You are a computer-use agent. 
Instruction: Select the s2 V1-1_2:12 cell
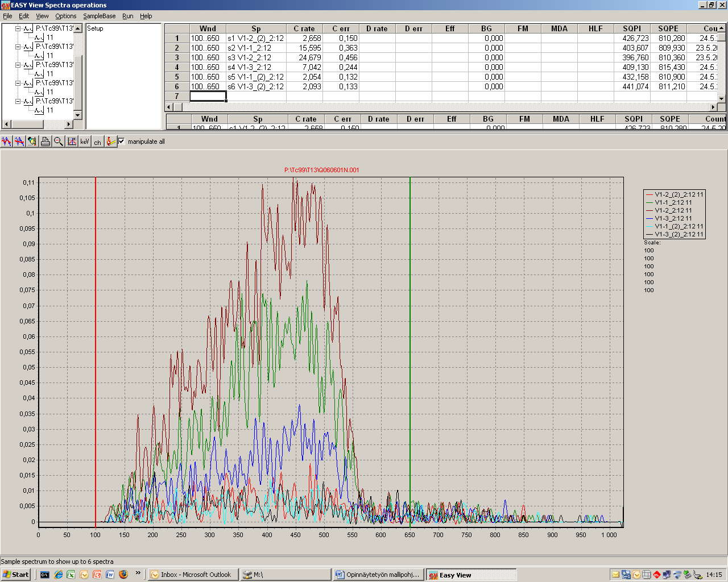[256, 48]
